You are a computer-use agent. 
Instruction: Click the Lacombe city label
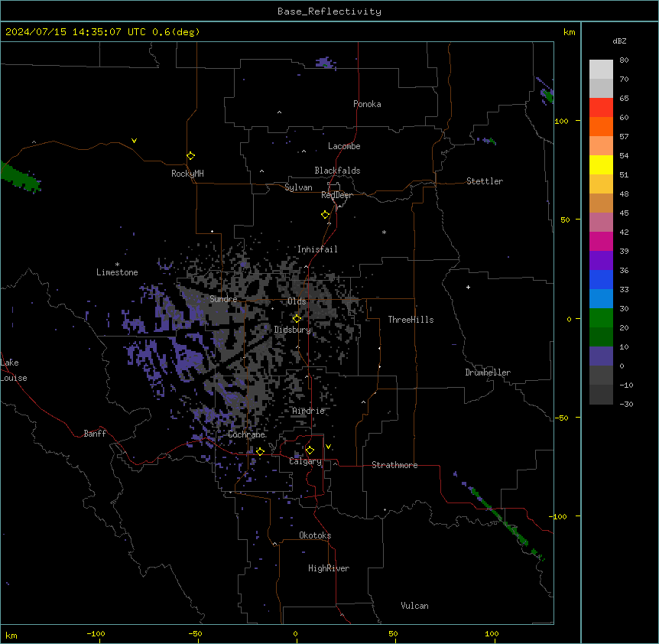pos(344,146)
